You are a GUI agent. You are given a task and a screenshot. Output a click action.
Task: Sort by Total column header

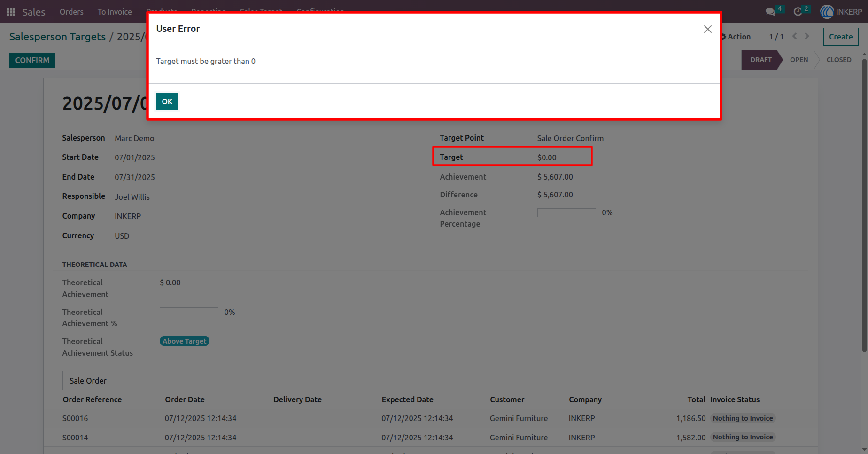click(x=696, y=399)
